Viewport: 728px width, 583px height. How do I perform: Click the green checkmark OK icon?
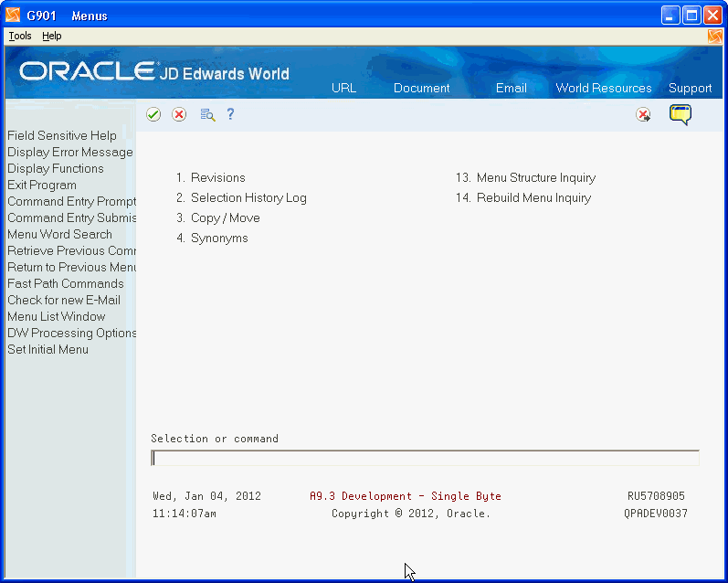[x=153, y=114]
